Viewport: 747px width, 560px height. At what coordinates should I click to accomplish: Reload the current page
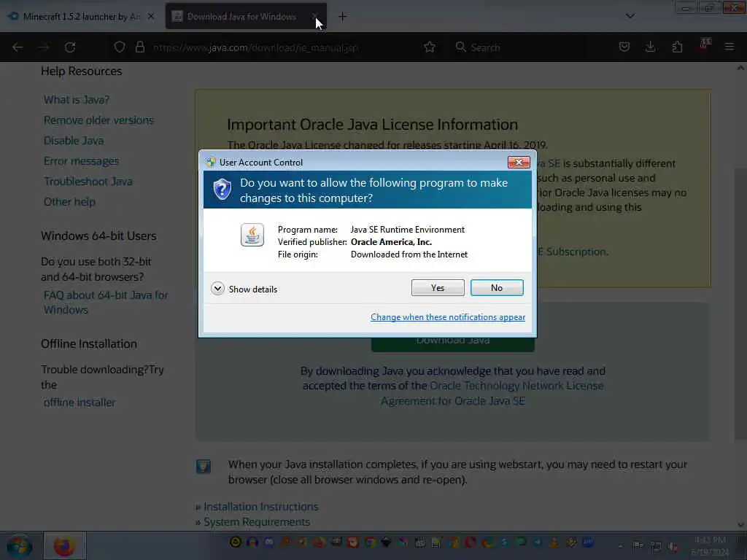(x=70, y=47)
